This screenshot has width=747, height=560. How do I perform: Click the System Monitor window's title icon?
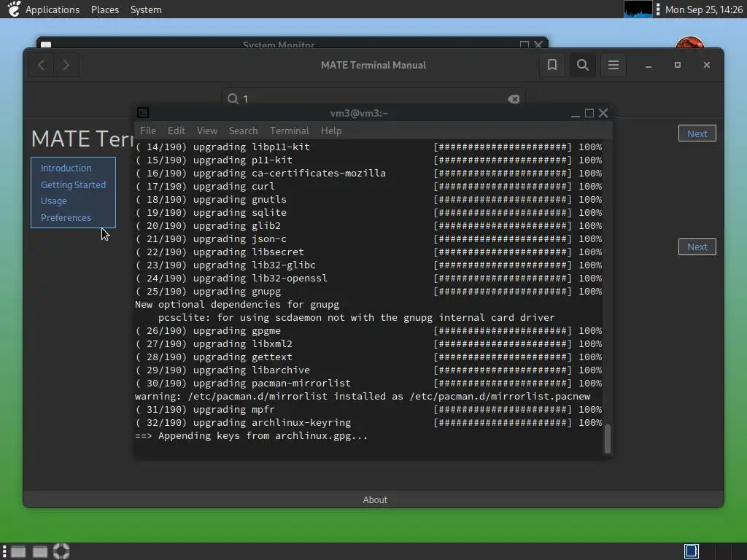(x=46, y=44)
